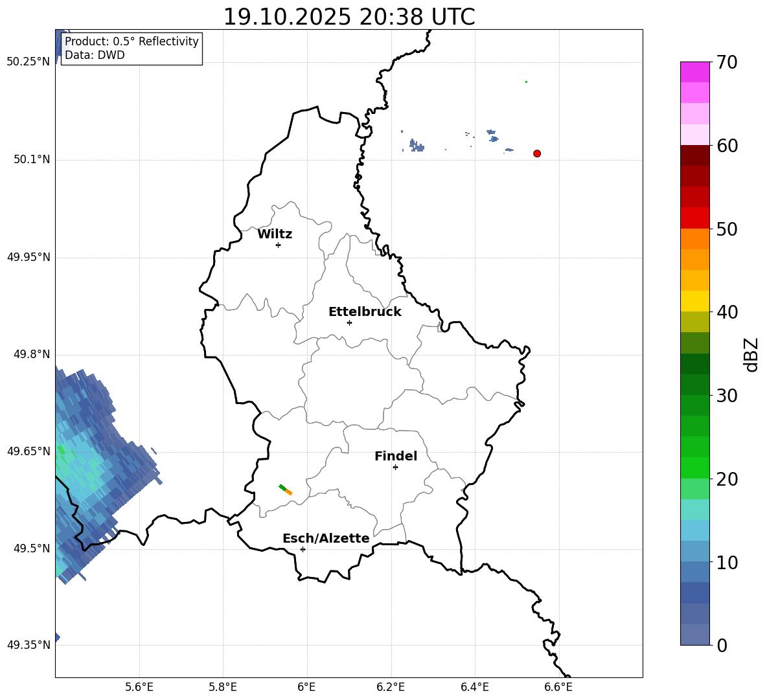Click the cross marker below Esch/Alzette label
This screenshot has width=767, height=700.
click(303, 549)
